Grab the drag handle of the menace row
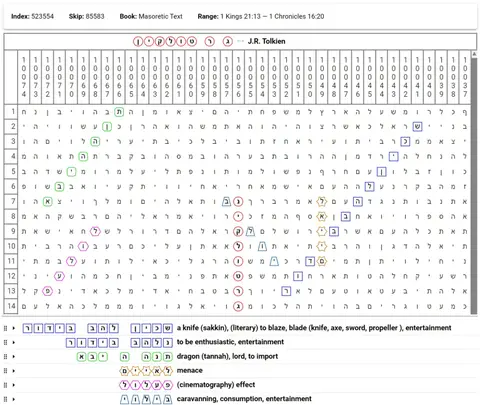This screenshot has width=480, height=405. tap(5, 371)
